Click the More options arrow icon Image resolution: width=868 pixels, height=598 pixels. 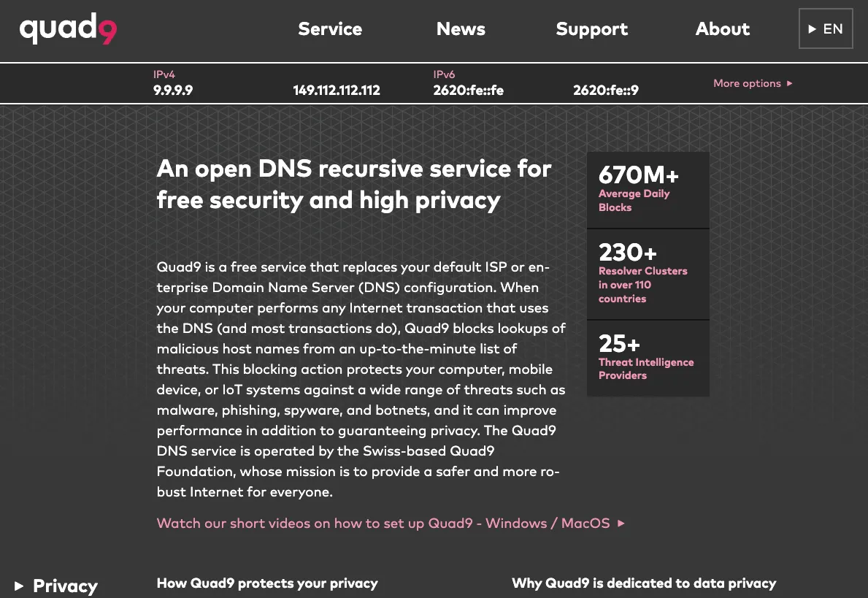click(789, 83)
